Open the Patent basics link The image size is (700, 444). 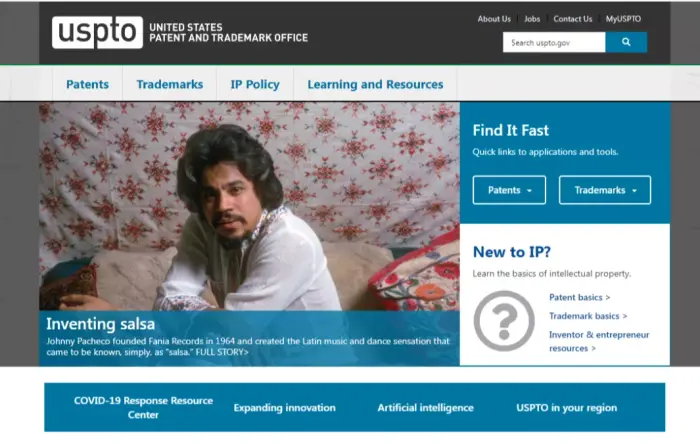[x=579, y=297]
